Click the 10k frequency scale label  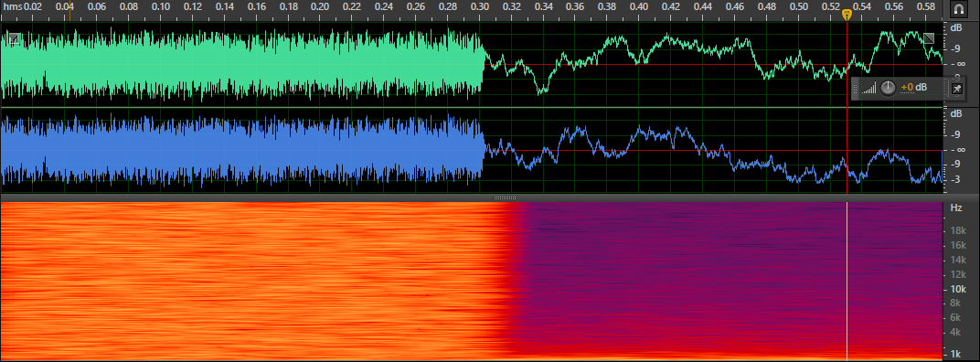click(959, 289)
